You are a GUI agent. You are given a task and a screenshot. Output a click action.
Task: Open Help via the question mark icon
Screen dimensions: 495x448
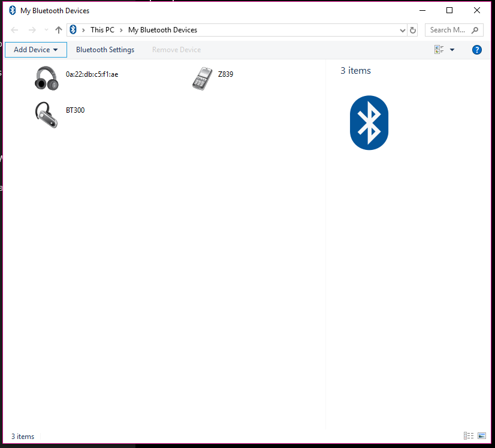pyautogui.click(x=476, y=50)
